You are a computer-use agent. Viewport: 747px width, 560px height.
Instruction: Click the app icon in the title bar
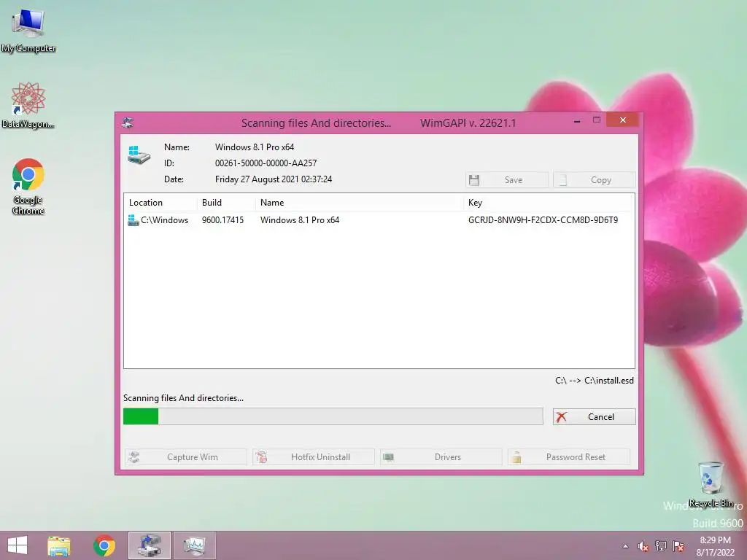coord(128,122)
